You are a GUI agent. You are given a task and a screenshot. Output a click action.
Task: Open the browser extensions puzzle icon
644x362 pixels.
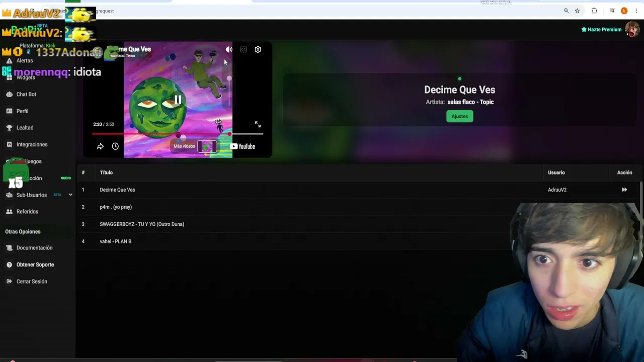point(594,11)
